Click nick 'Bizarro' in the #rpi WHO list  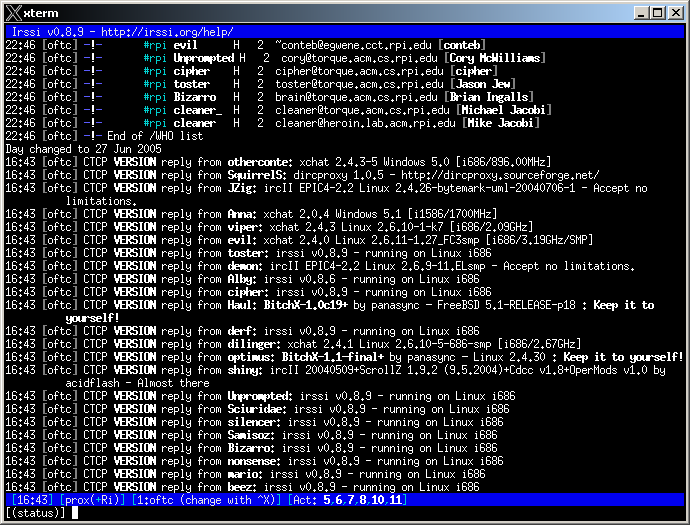(x=195, y=97)
